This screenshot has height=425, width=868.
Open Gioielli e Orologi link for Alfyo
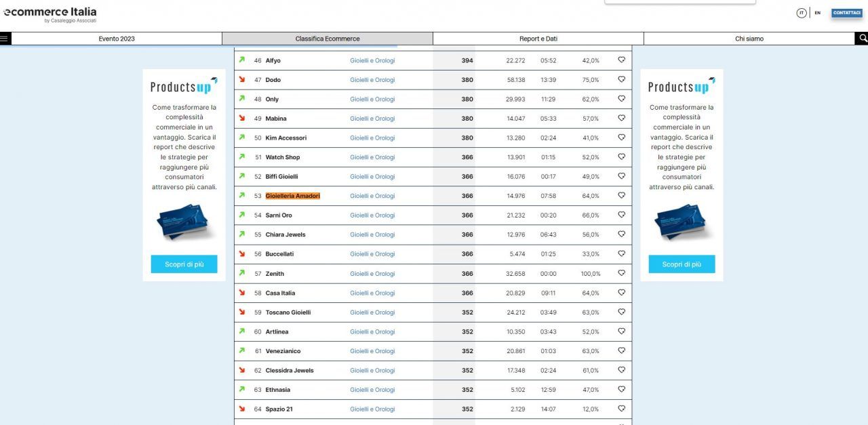372,60
